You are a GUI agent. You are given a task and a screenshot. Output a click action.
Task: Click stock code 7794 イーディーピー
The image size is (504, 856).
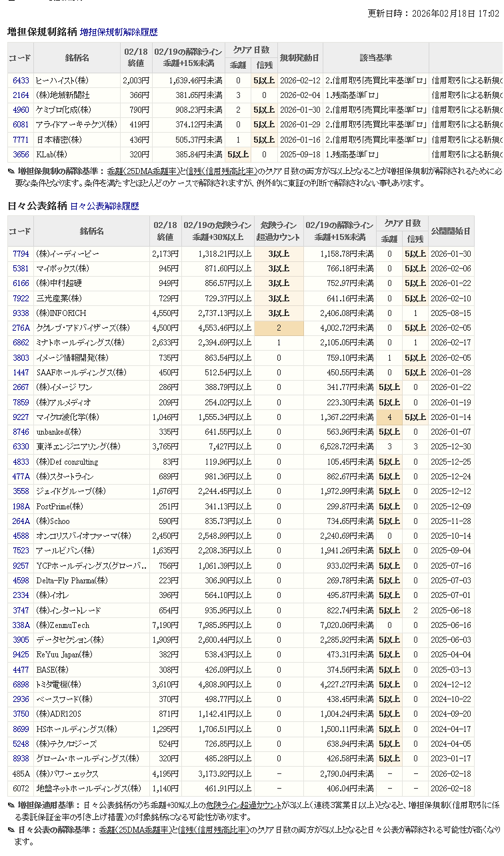(21, 254)
